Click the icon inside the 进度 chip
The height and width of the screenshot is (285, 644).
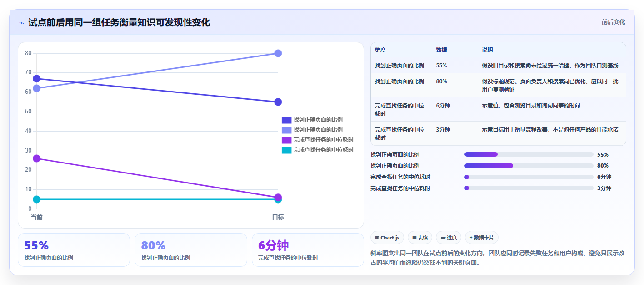point(443,238)
